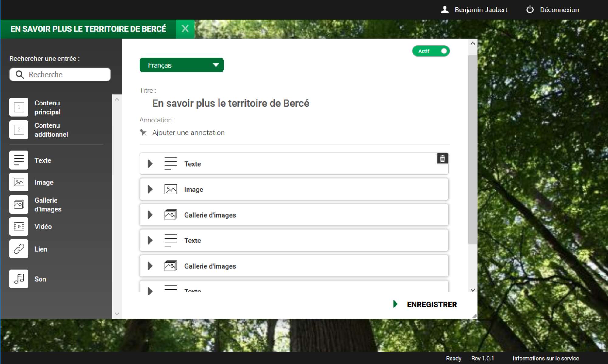This screenshot has width=608, height=364.
Task: Click the Texte icon in sidebar
Action: 19,160
